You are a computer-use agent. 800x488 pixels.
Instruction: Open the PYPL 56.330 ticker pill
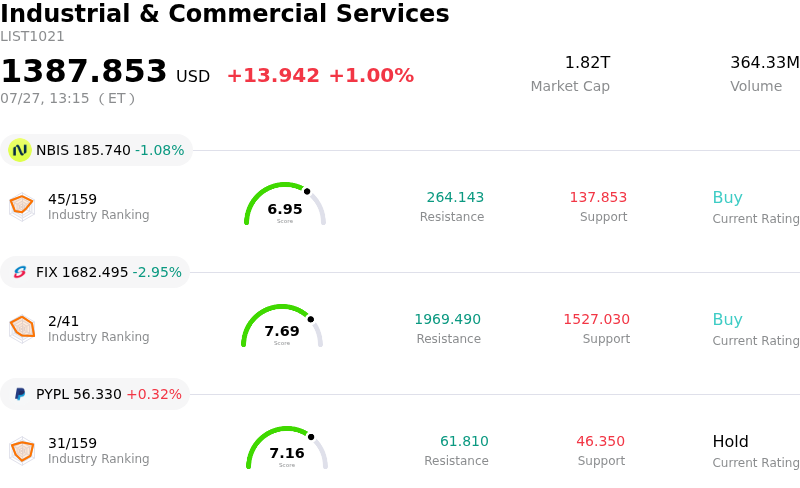click(95, 394)
